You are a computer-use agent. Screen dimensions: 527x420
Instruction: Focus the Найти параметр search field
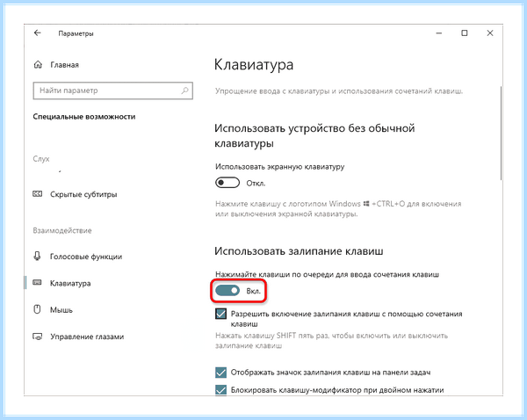[x=113, y=91]
